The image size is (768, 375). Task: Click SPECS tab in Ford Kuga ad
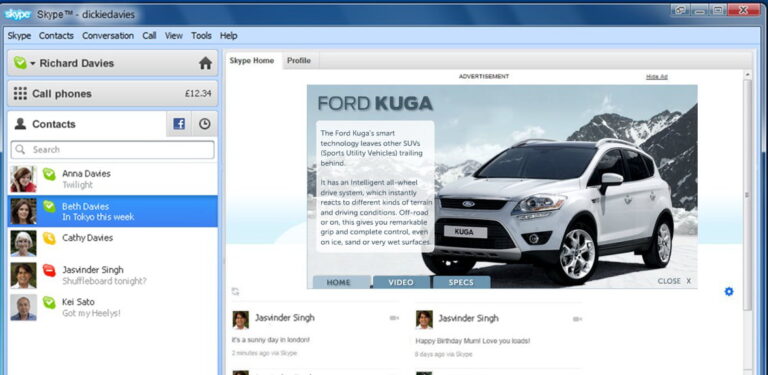pos(461,282)
